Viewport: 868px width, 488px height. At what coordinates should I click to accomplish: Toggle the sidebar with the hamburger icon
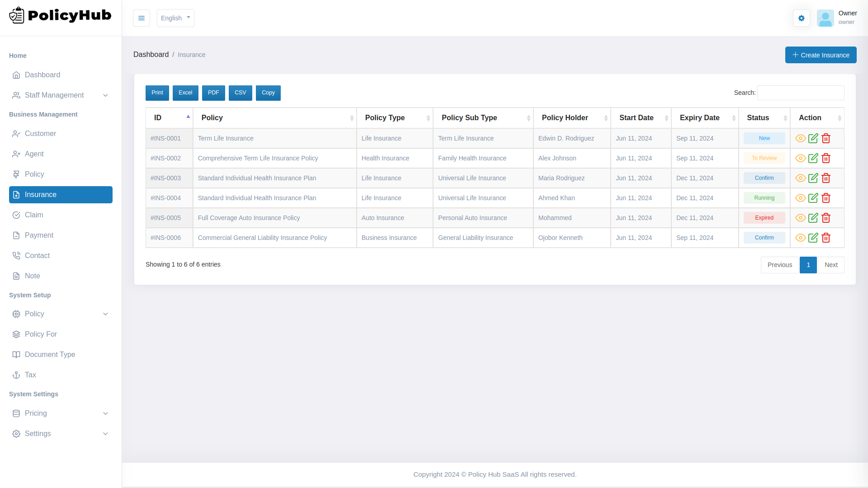(x=142, y=18)
